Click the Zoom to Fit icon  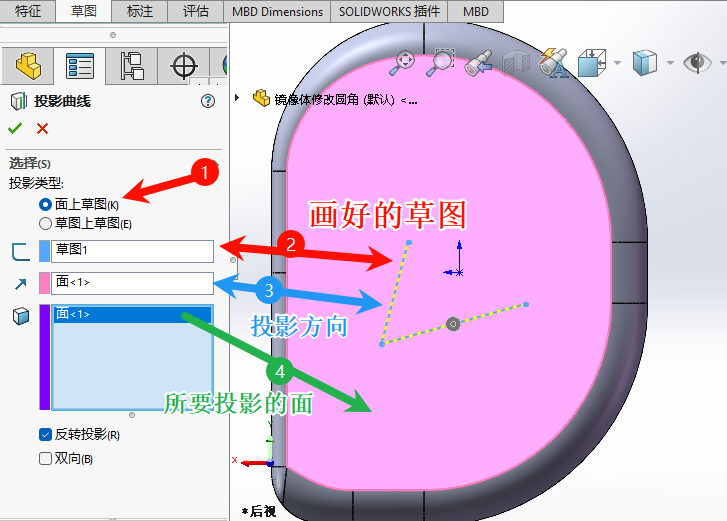click(x=403, y=62)
